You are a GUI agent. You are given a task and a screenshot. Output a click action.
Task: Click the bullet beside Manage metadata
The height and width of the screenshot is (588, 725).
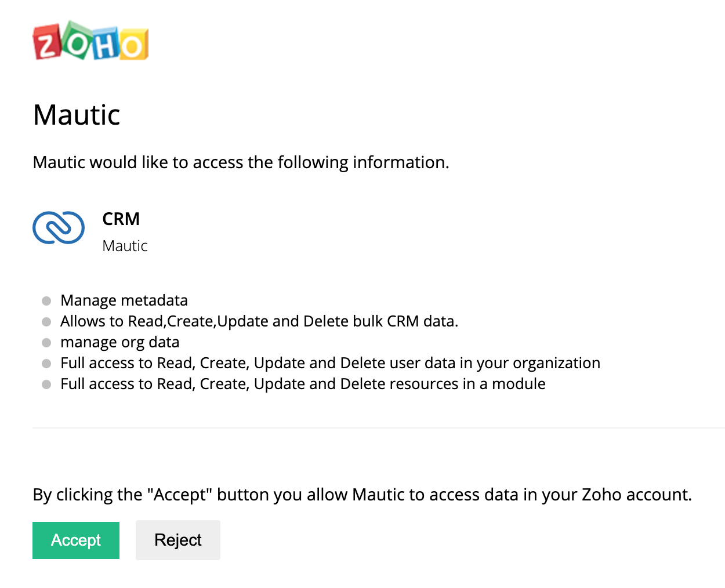point(46,300)
